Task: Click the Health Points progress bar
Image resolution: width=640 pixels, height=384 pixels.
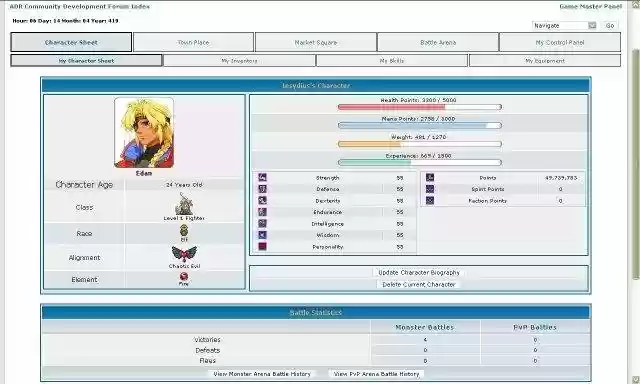Action: click(x=420, y=107)
